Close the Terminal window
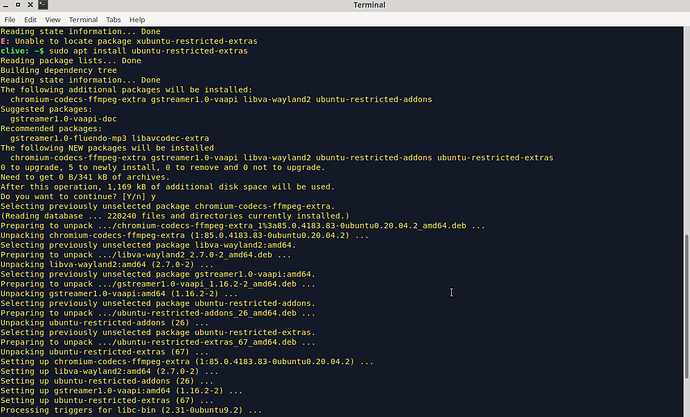Screen dimensions: 690x417 30,5
